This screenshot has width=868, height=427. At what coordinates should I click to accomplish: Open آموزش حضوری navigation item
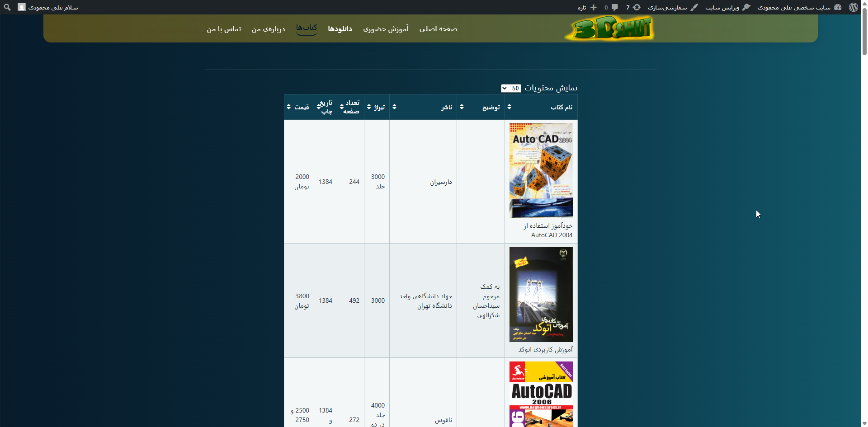pyautogui.click(x=386, y=29)
